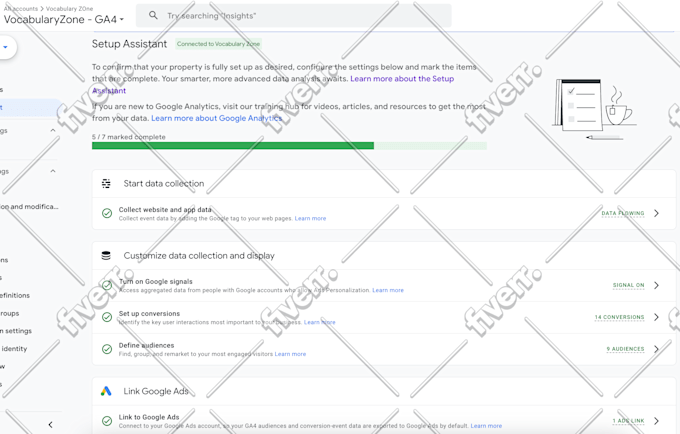Expand the 1 Ads Link row chevron

[657, 421]
